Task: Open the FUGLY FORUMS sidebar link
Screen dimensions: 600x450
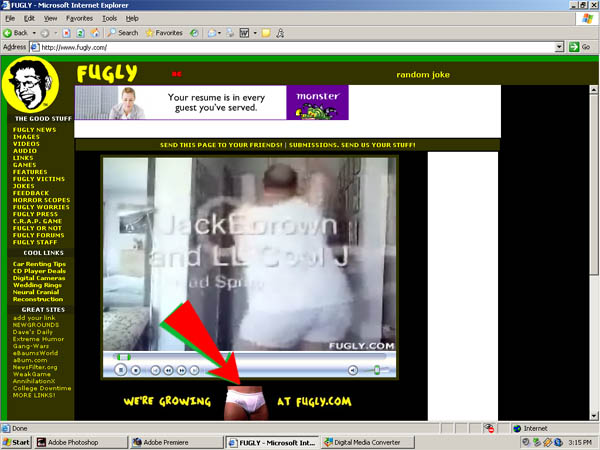Action: pos(38,235)
